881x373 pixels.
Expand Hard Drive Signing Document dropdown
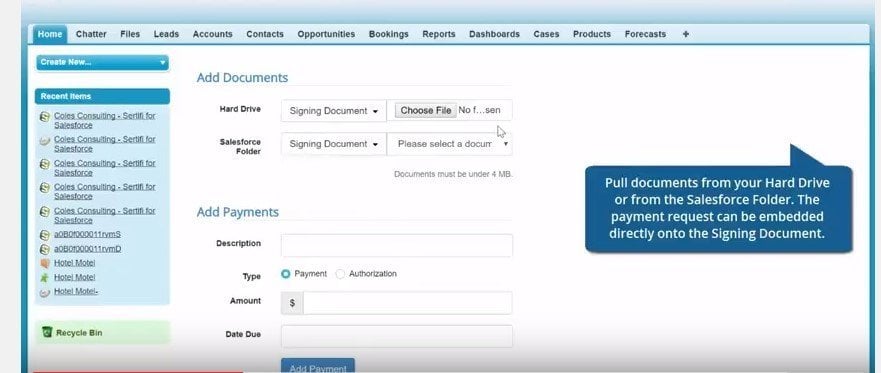point(334,111)
